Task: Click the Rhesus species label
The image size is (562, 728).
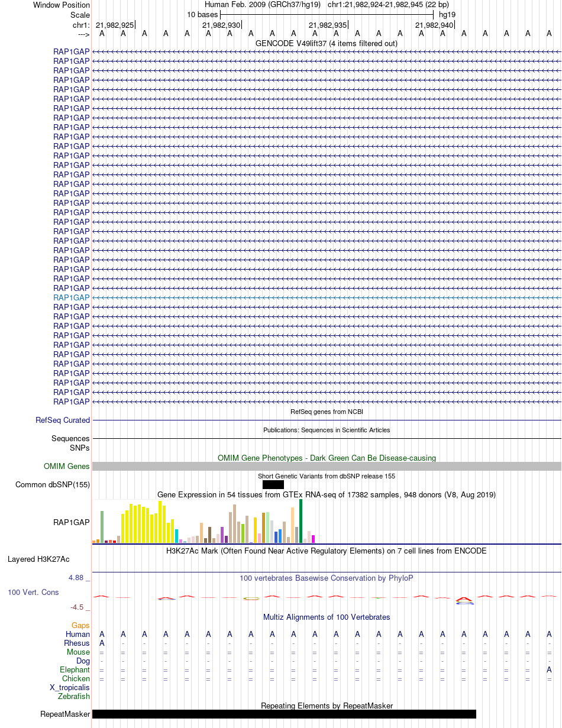Action: 77,643
